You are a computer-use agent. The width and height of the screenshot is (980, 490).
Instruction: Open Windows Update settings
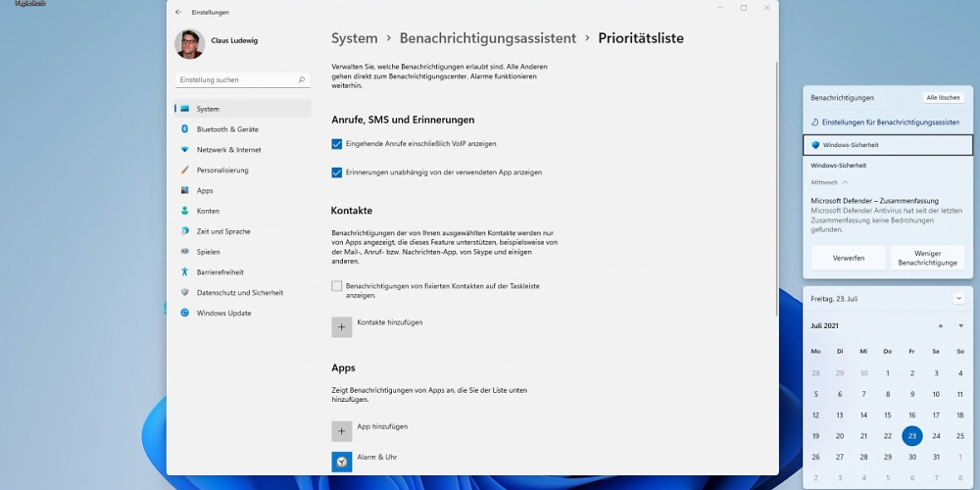click(x=243, y=314)
